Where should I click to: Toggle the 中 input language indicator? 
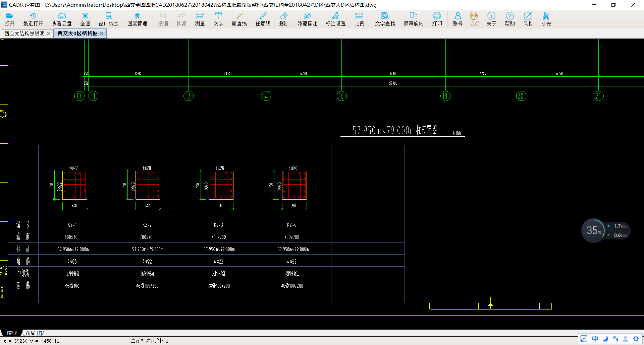[x=595, y=339]
